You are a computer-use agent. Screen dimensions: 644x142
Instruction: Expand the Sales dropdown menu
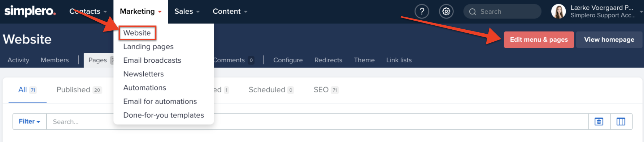tap(187, 12)
